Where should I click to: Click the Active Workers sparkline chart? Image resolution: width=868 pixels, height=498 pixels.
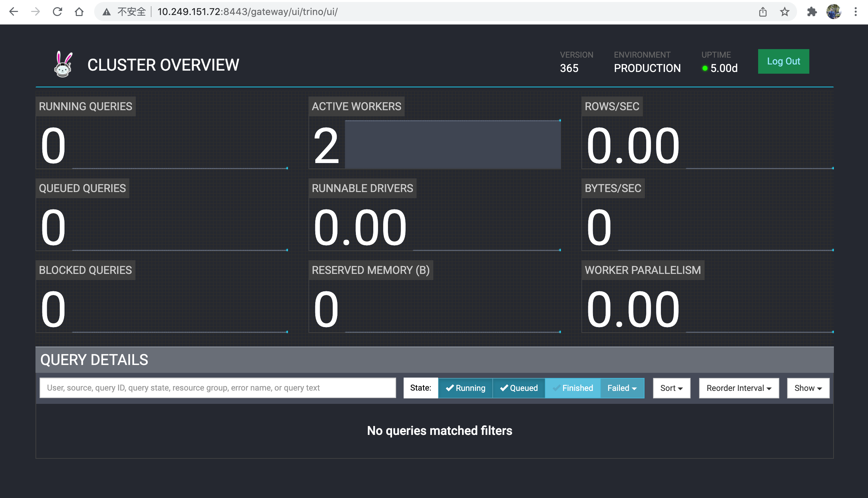(x=452, y=144)
